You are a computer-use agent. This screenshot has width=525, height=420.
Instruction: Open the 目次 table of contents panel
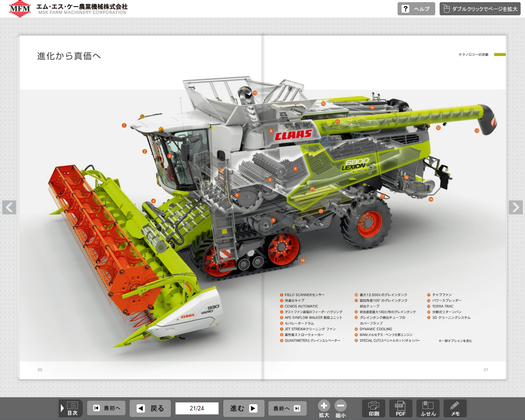click(x=70, y=408)
